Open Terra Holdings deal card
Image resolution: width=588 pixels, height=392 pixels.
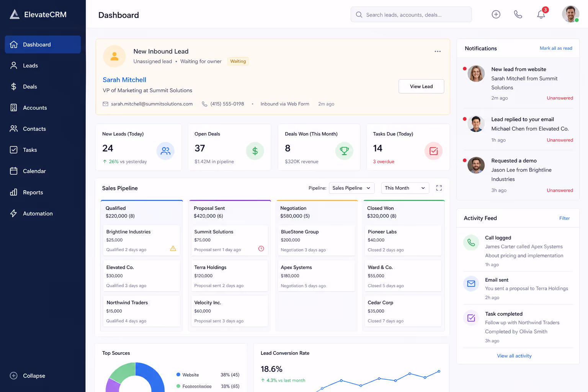230,276
